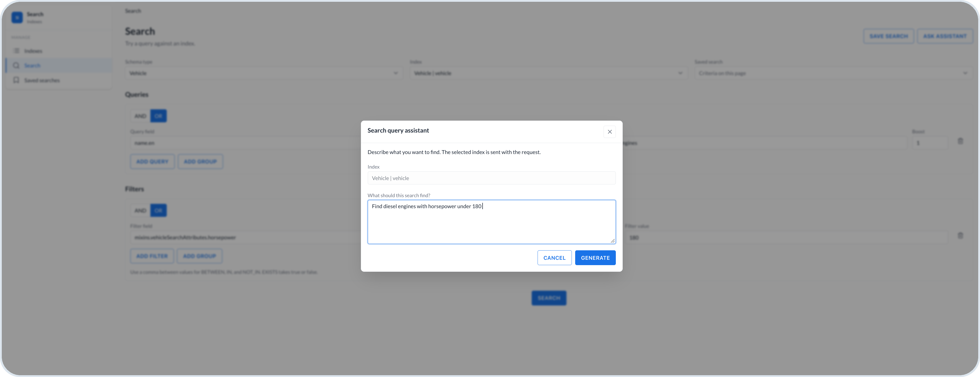Click Add Group under Queries
This screenshot has height=377, width=980.
200,161
